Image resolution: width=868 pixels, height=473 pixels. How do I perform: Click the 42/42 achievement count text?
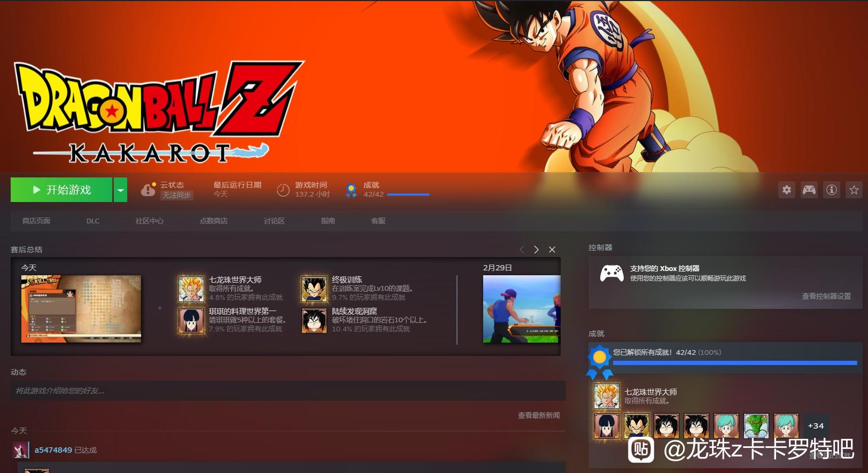[x=374, y=195]
